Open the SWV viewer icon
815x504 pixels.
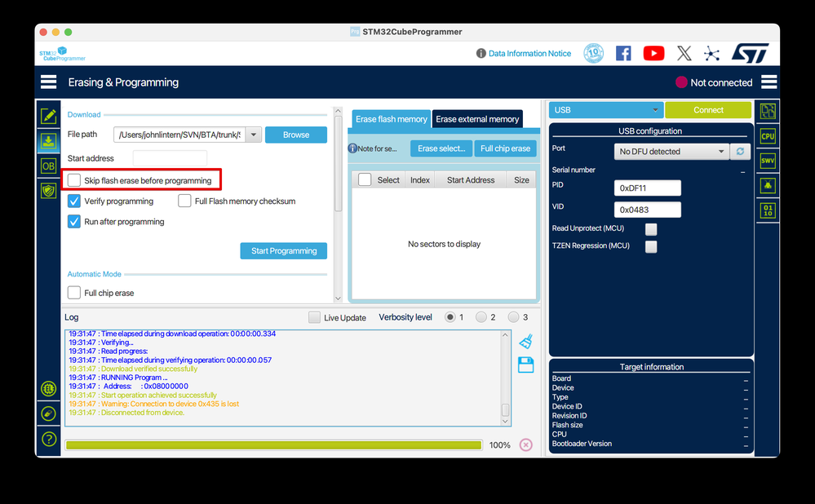click(768, 161)
